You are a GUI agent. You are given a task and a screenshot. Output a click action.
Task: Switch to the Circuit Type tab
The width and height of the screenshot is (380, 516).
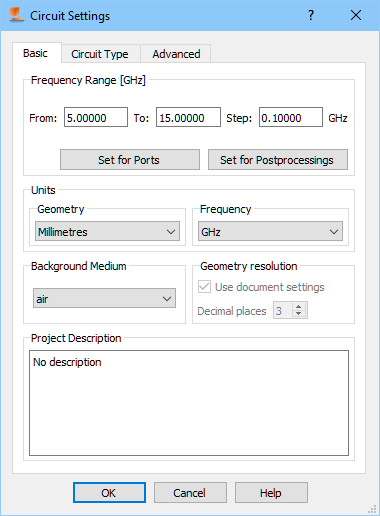(x=100, y=54)
